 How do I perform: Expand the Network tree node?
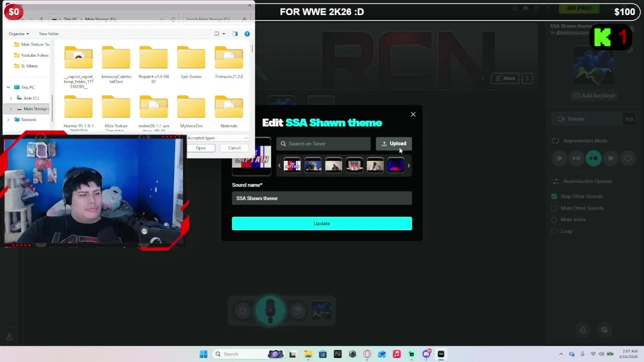click(8, 120)
